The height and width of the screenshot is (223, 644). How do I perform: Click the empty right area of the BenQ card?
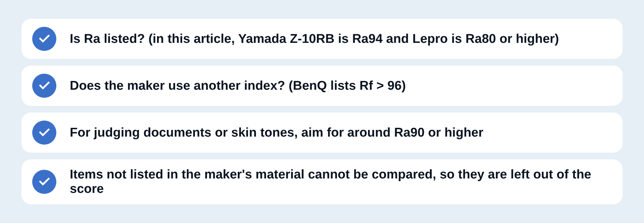point(513,86)
